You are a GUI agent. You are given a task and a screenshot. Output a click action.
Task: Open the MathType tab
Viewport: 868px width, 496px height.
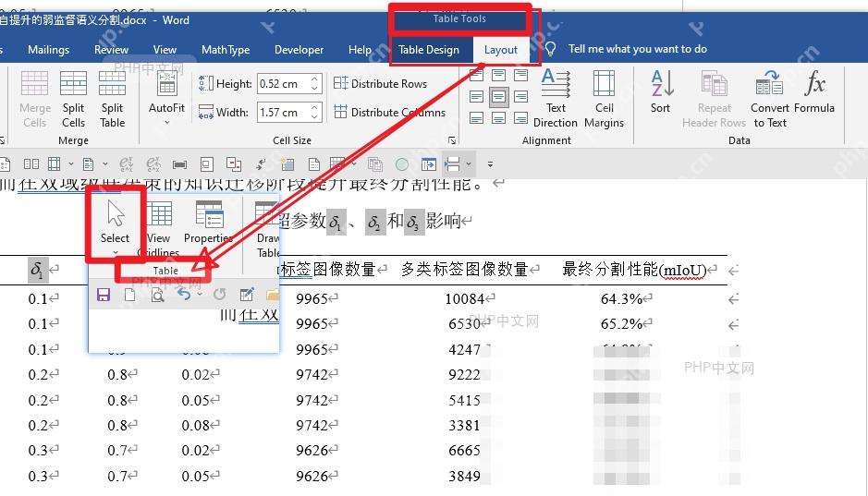[x=226, y=50]
